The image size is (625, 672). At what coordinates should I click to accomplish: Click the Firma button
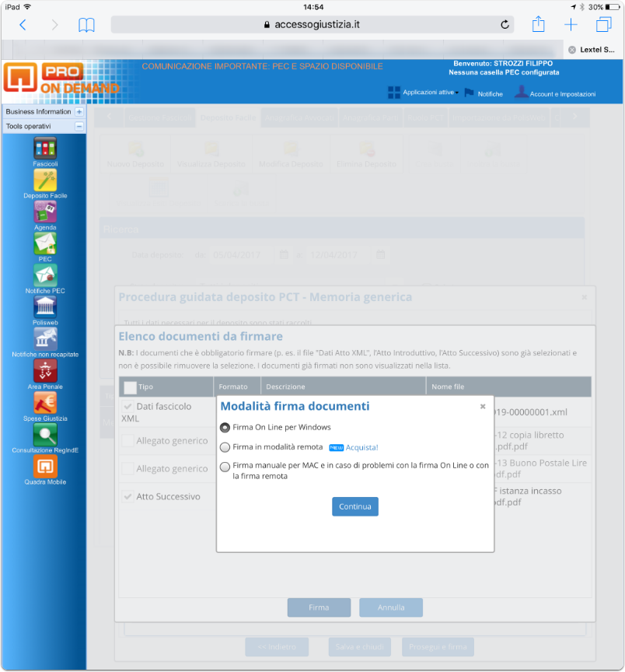[319, 607]
